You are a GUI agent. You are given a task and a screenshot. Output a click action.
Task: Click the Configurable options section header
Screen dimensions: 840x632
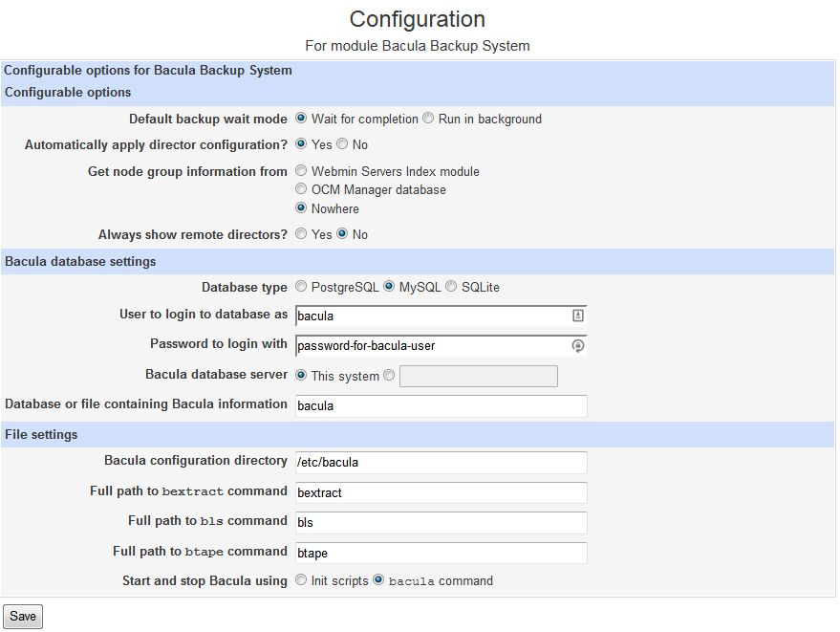coord(418,92)
